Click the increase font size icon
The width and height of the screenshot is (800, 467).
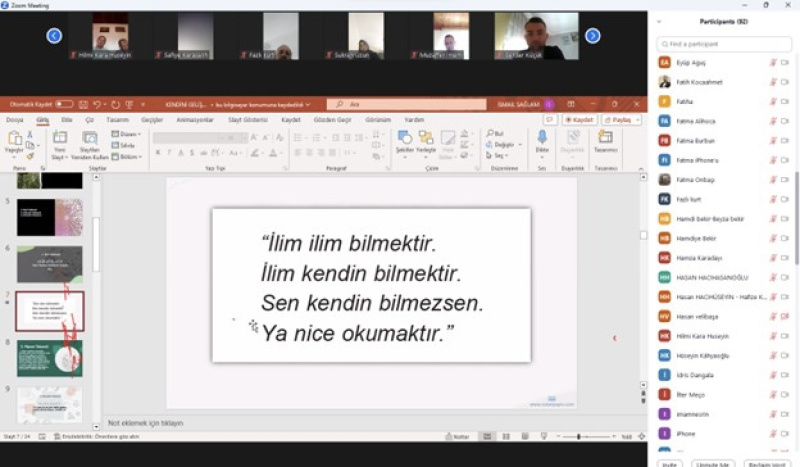pos(254,138)
